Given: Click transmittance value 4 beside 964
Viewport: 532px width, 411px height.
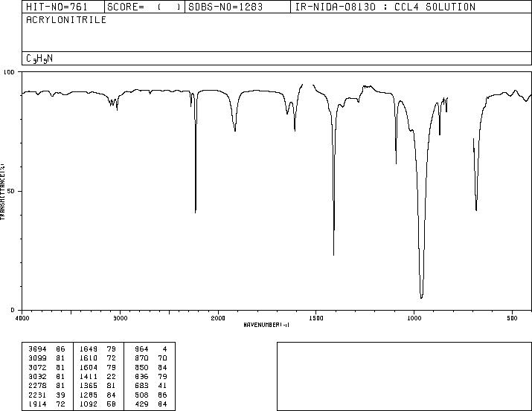Looking at the screenshot, I should click(x=165, y=349).
